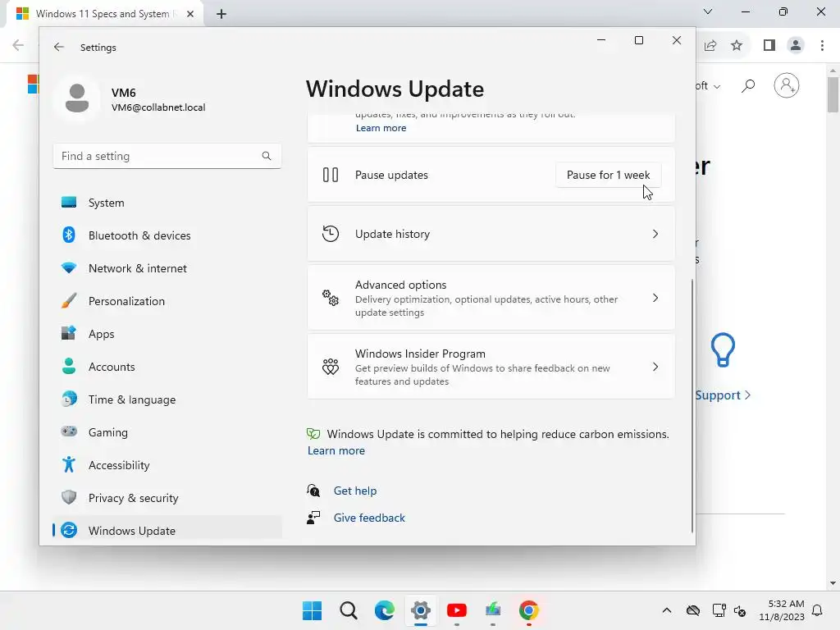This screenshot has height=630, width=840.
Task: Click the Give feedback link
Action: click(369, 518)
